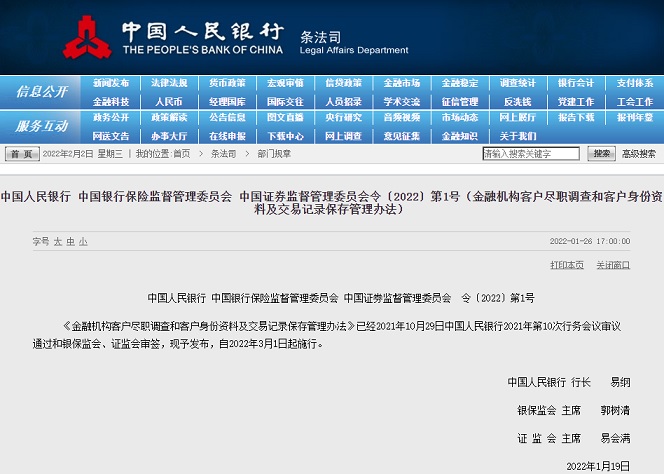
Task: Select 信贷政策 in navigation
Action: point(343,83)
